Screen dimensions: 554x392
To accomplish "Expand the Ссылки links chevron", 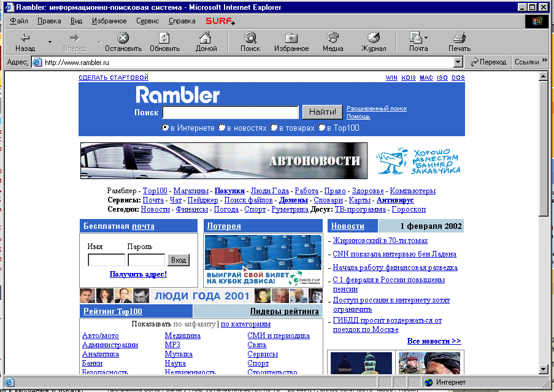I will tap(544, 60).
